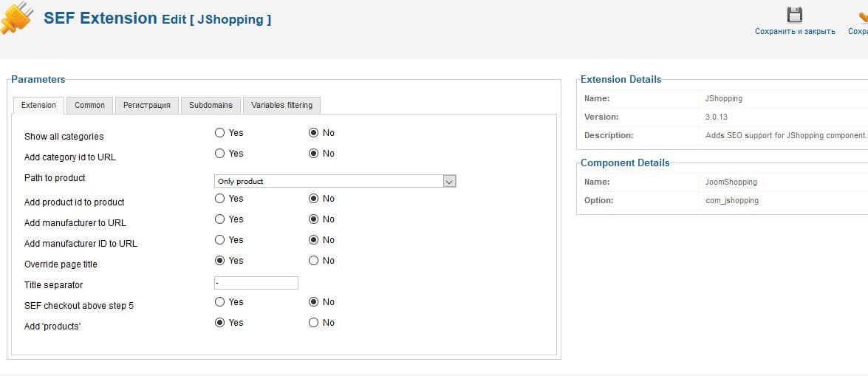Select No for SEF checkout above step 5

click(314, 302)
